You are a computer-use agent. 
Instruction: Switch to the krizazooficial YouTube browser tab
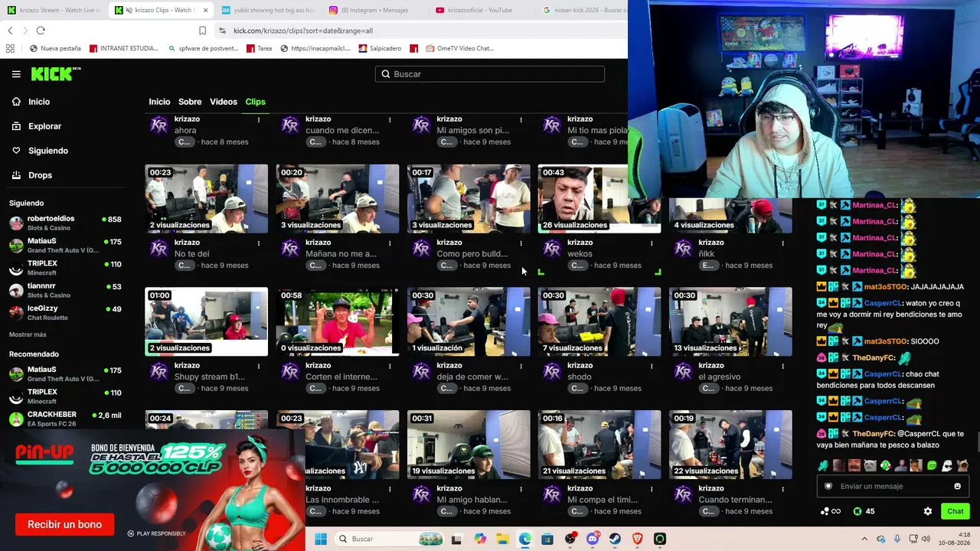tap(480, 10)
